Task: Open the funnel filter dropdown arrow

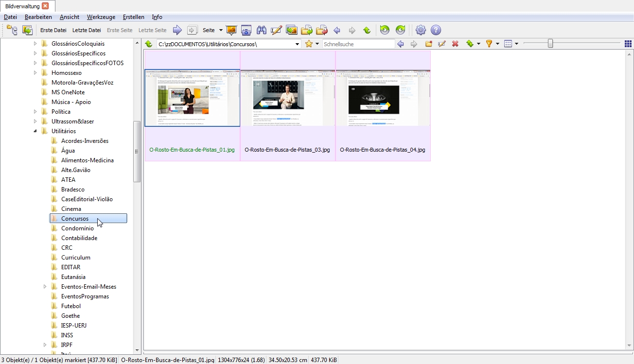Action: tap(497, 44)
